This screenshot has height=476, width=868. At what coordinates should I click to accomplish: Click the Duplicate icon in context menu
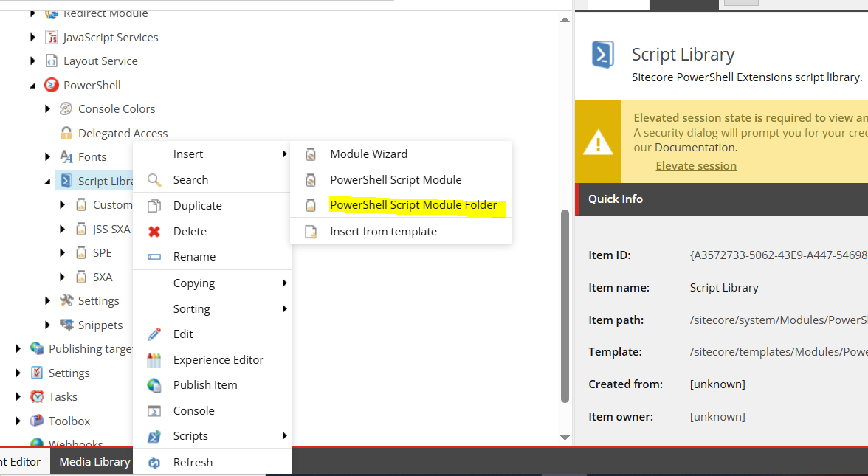tap(154, 205)
